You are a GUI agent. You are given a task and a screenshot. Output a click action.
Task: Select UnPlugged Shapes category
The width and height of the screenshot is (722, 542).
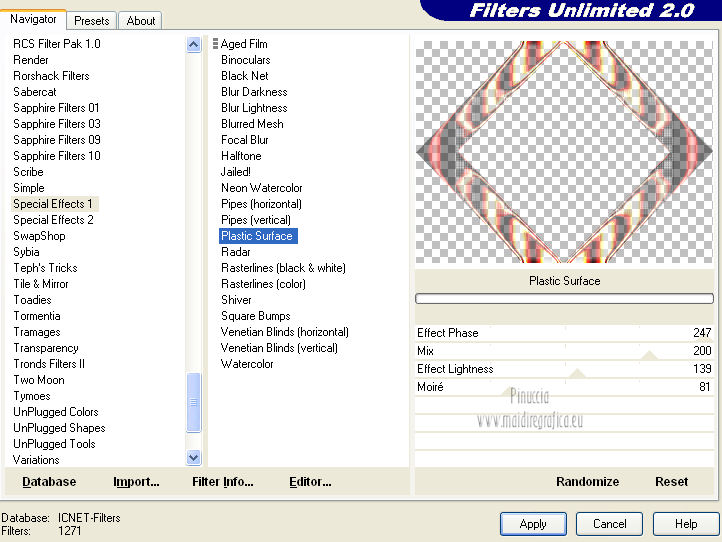pos(59,428)
